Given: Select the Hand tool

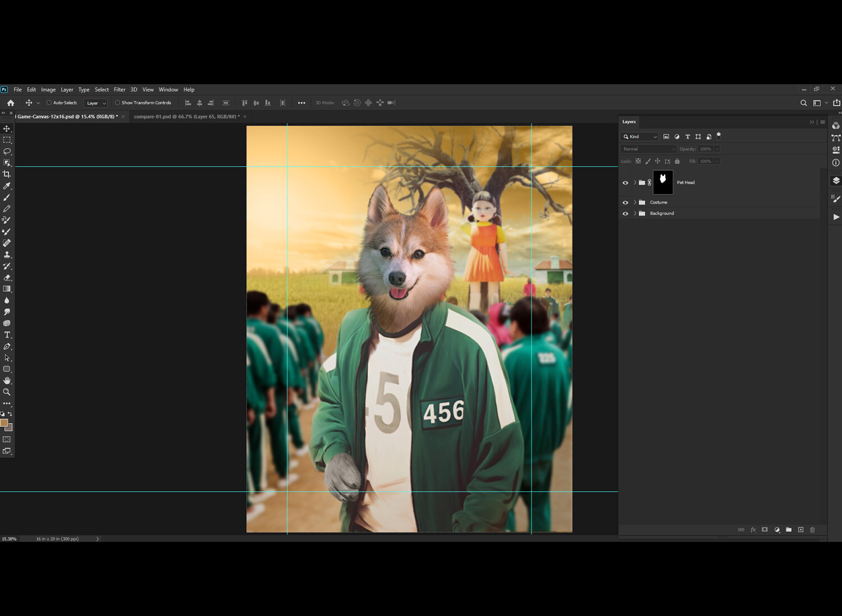Looking at the screenshot, I should pyautogui.click(x=7, y=380).
